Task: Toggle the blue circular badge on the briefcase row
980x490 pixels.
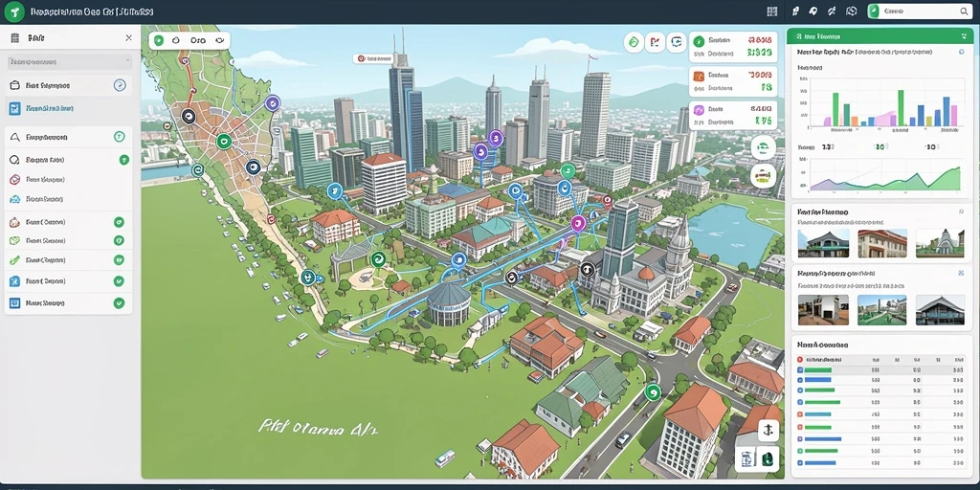Action: (x=120, y=85)
